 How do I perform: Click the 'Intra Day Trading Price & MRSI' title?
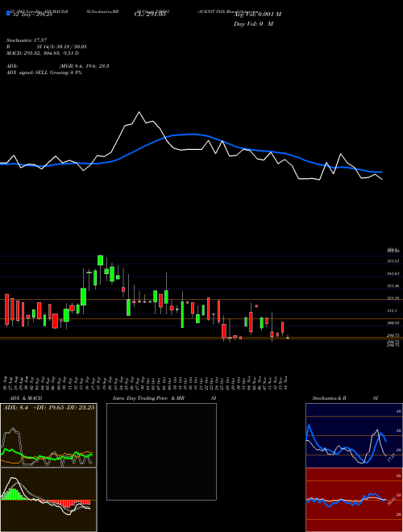tap(165, 398)
